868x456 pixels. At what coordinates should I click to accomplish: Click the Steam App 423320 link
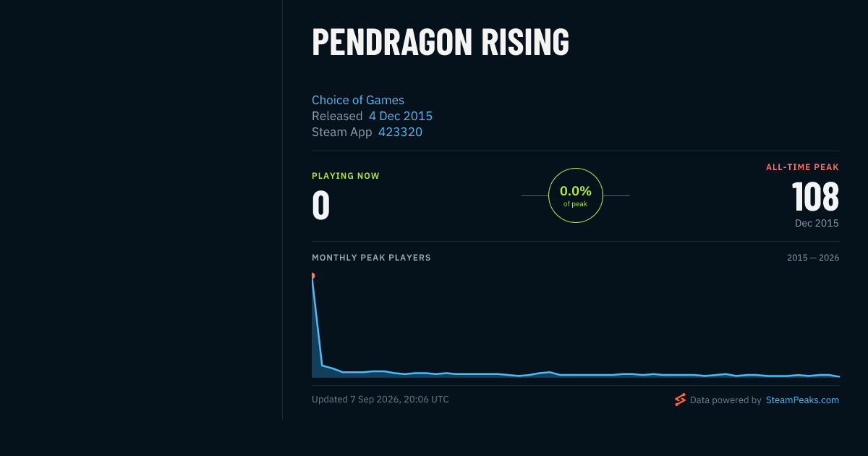[x=400, y=132]
